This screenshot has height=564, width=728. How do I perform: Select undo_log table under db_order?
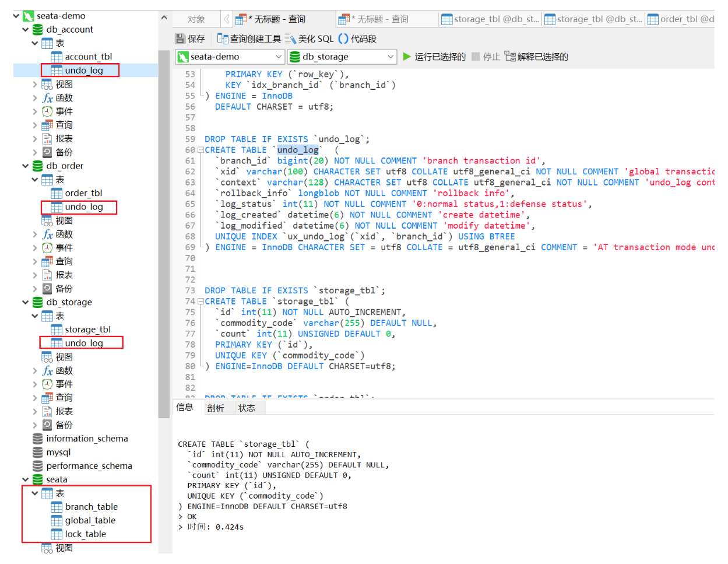pos(84,207)
